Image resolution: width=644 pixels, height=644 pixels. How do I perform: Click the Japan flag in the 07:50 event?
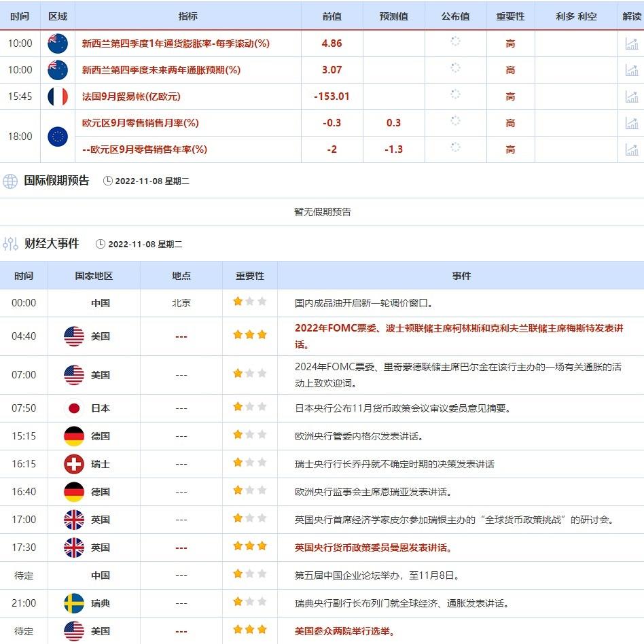(x=73, y=408)
